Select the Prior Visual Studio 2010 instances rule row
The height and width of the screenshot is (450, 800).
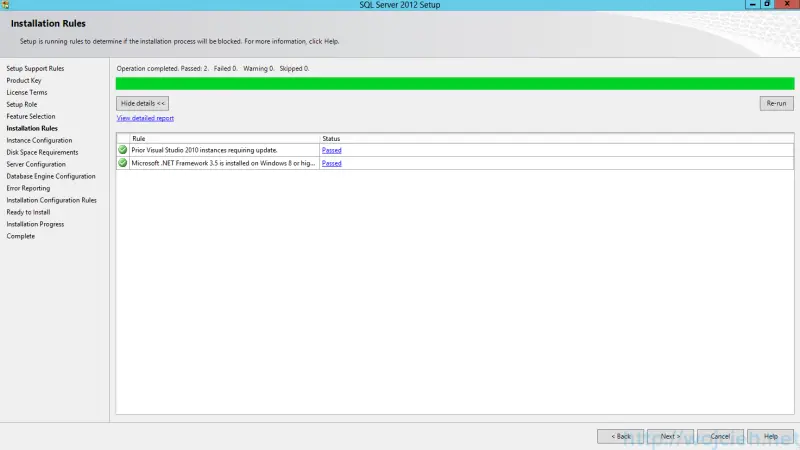pos(455,150)
